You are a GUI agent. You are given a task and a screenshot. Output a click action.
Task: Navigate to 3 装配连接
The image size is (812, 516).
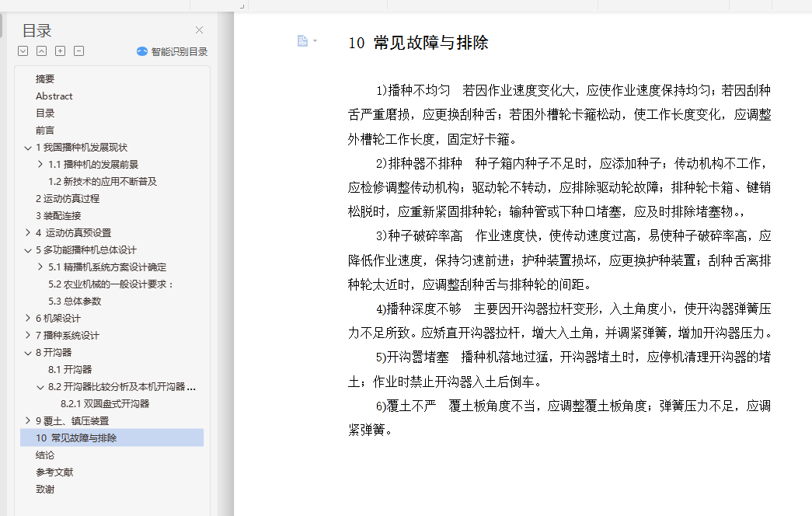click(x=58, y=215)
